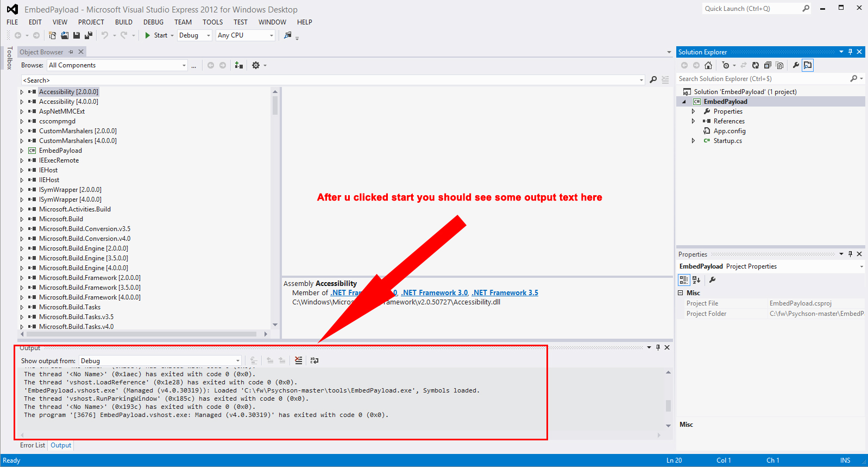Expand Properties node in Solution Explorer
Screen dimensions: 868x467
tap(693, 111)
